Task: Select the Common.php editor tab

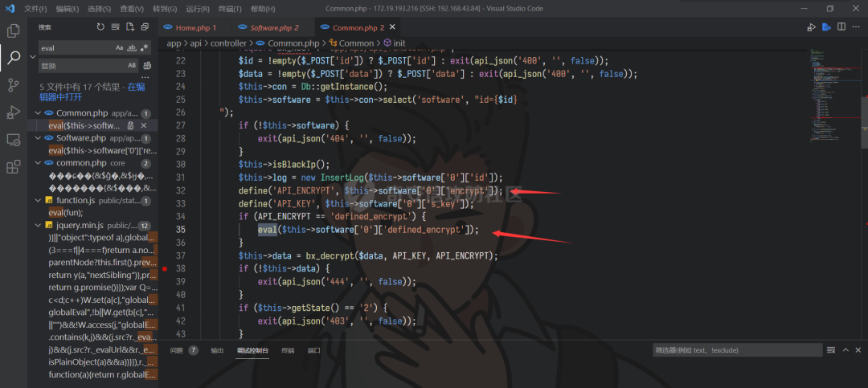Action: coord(358,27)
